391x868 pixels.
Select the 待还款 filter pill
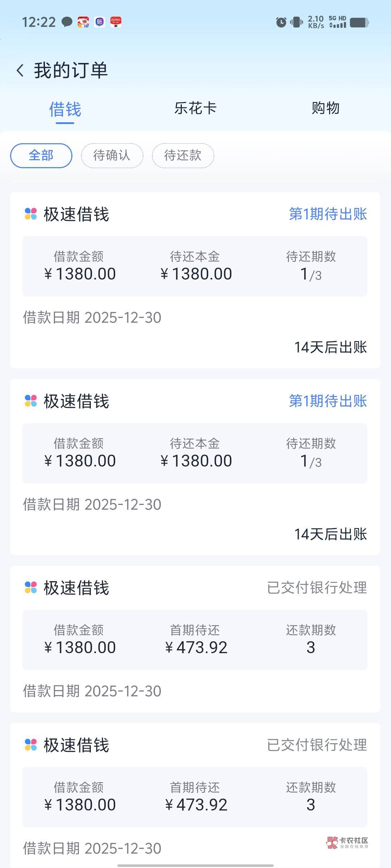(183, 156)
